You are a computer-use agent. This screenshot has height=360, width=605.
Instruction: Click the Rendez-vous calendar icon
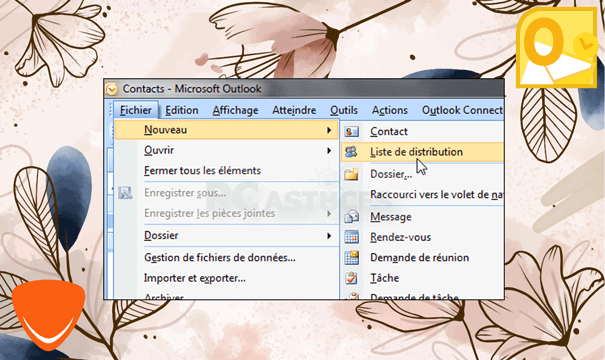(352, 237)
